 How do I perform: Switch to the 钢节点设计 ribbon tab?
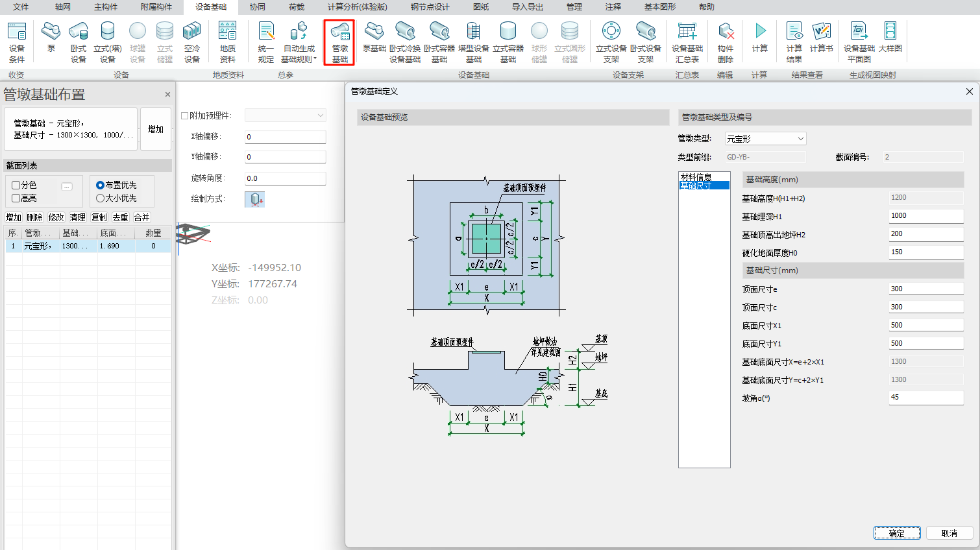click(x=430, y=7)
